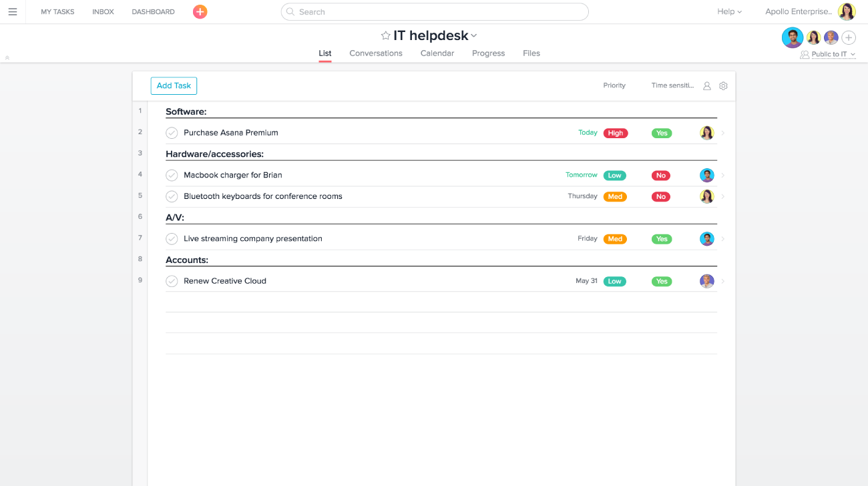Star the IT helpdesk project
The height and width of the screenshot is (486, 868).
[385, 36]
